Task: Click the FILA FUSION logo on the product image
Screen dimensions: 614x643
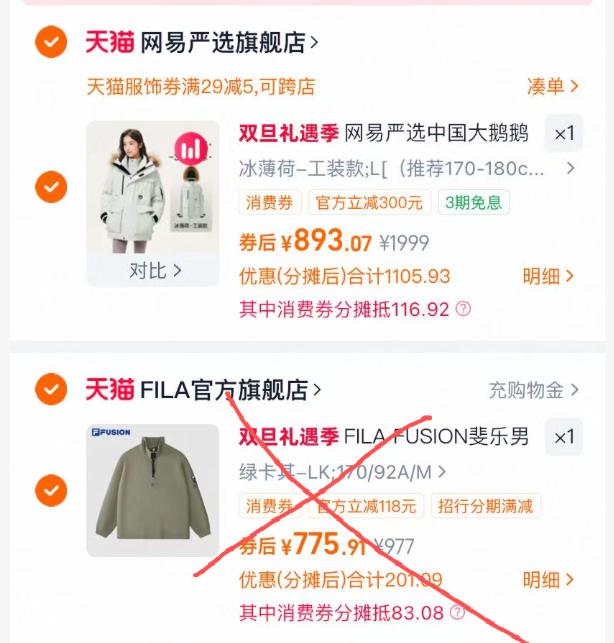Action: [x=111, y=432]
